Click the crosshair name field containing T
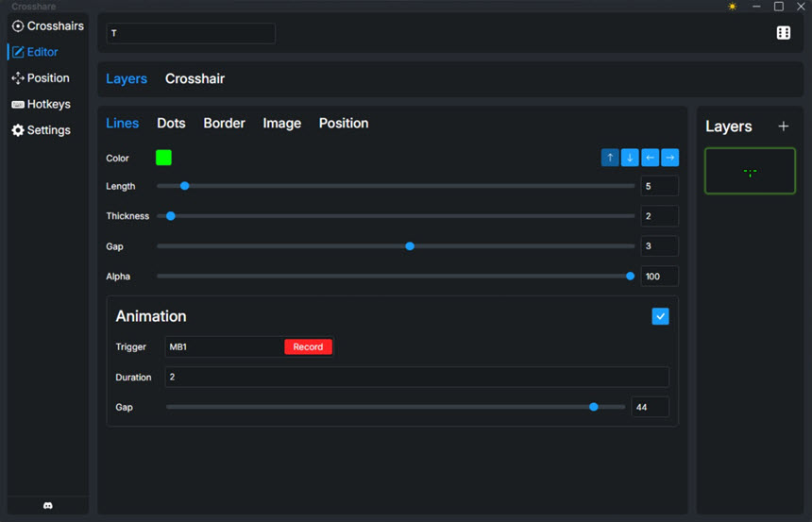 191,33
